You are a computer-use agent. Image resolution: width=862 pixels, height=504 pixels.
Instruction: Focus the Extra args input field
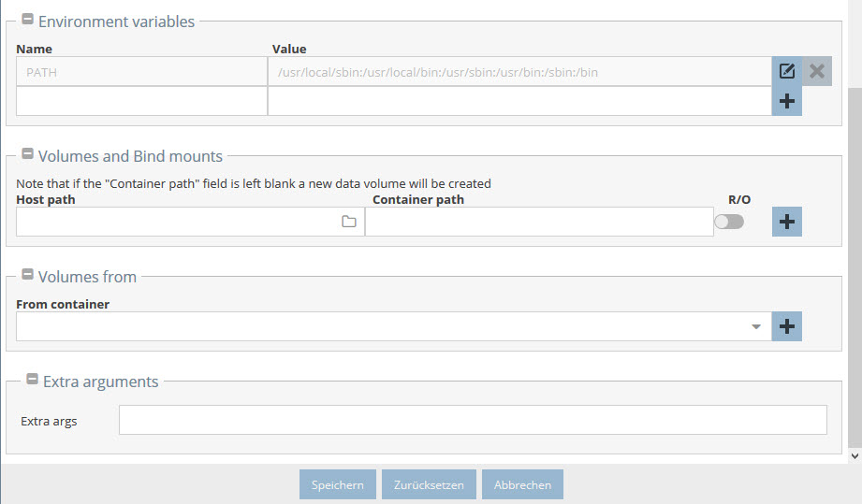click(473, 420)
